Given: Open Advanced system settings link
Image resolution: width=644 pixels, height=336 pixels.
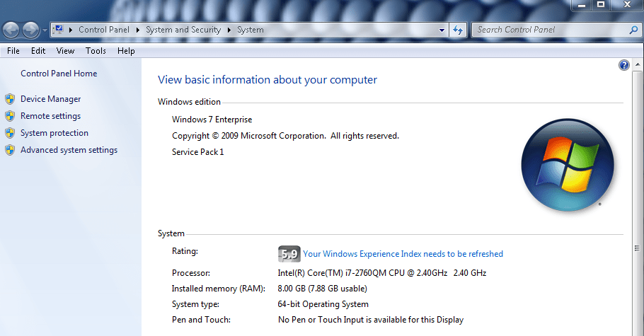Looking at the screenshot, I should pos(69,150).
